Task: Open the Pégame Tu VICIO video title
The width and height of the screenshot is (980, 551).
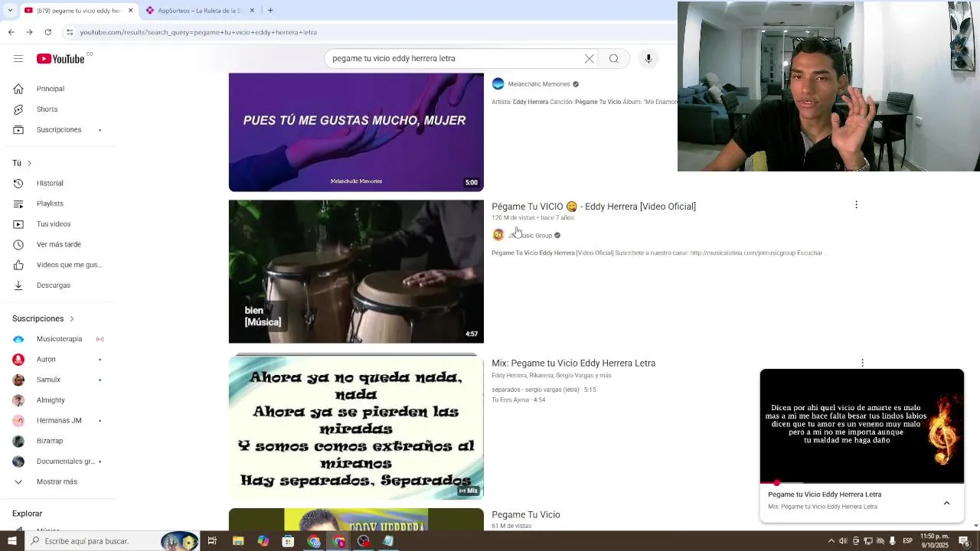Action: pos(593,207)
